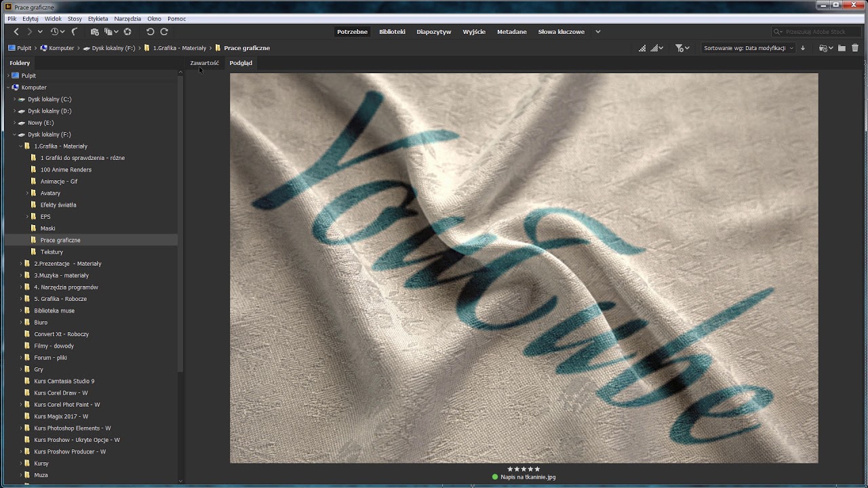868x488 pixels.
Task: Switch to the Zawartość tab
Action: pos(204,63)
